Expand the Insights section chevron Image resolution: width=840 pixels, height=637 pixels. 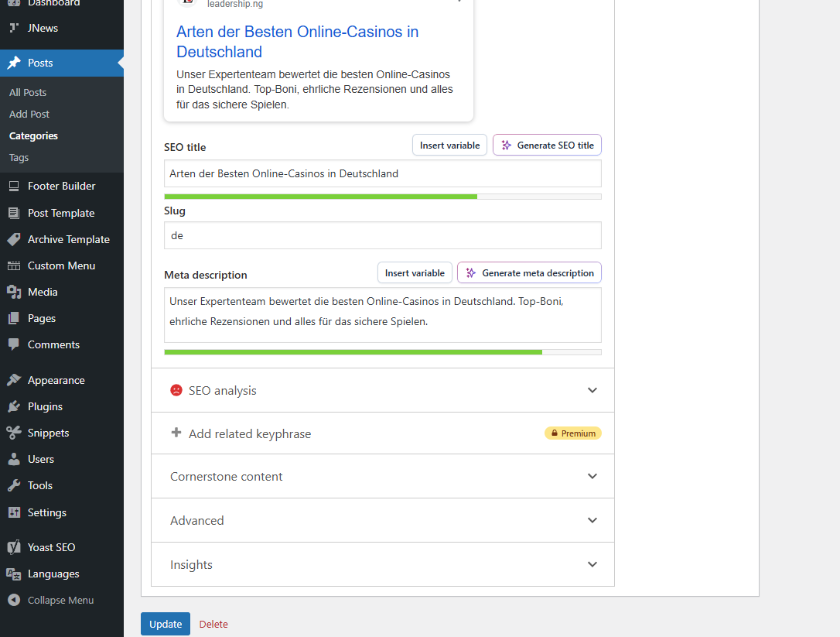point(592,564)
